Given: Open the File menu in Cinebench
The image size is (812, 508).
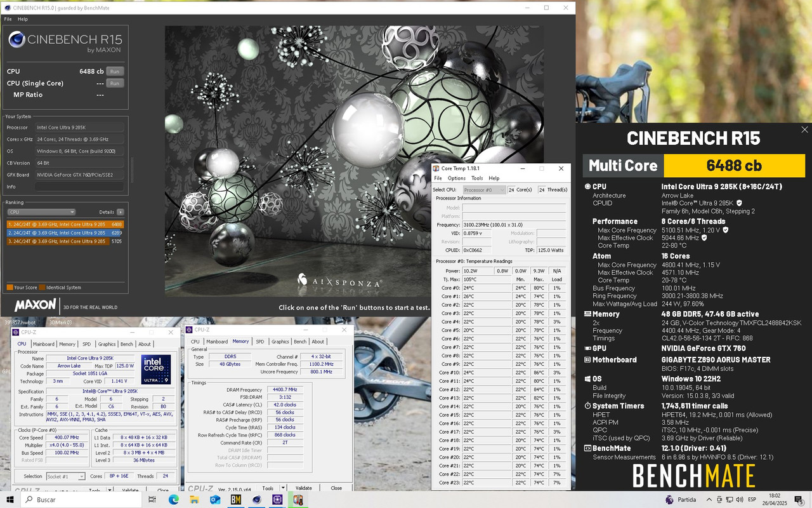Looking at the screenshot, I should tap(8, 19).
